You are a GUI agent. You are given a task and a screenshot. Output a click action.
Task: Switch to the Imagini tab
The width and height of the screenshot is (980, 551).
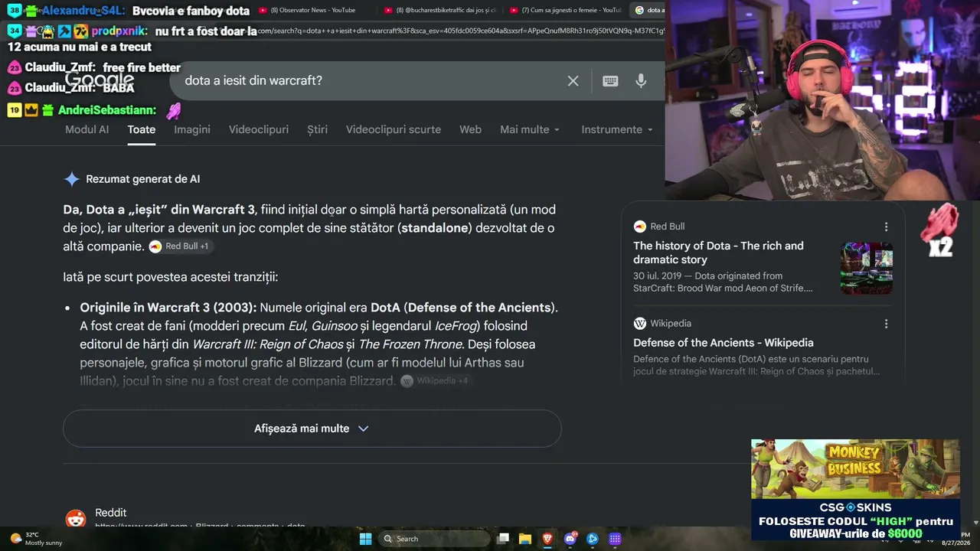[x=192, y=130]
